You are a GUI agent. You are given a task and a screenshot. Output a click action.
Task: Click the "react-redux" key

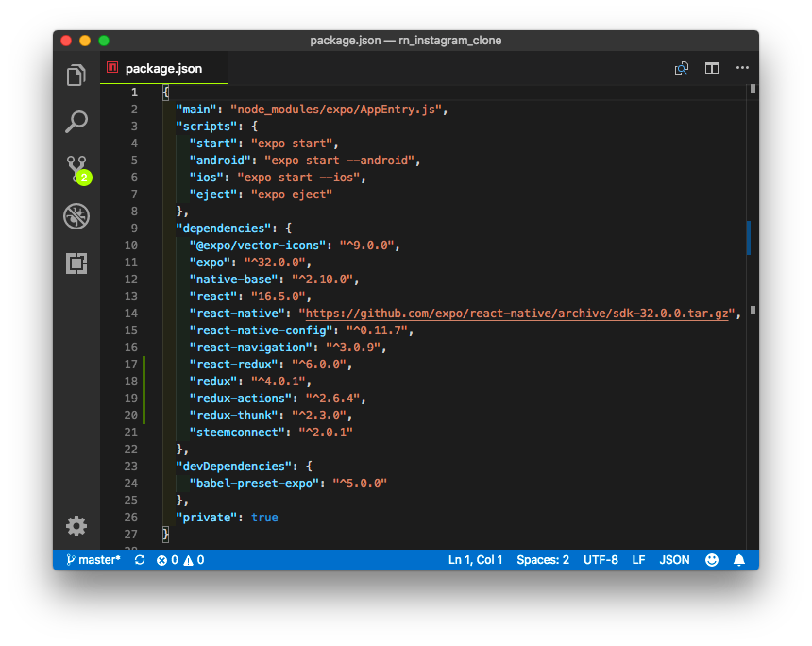point(233,365)
